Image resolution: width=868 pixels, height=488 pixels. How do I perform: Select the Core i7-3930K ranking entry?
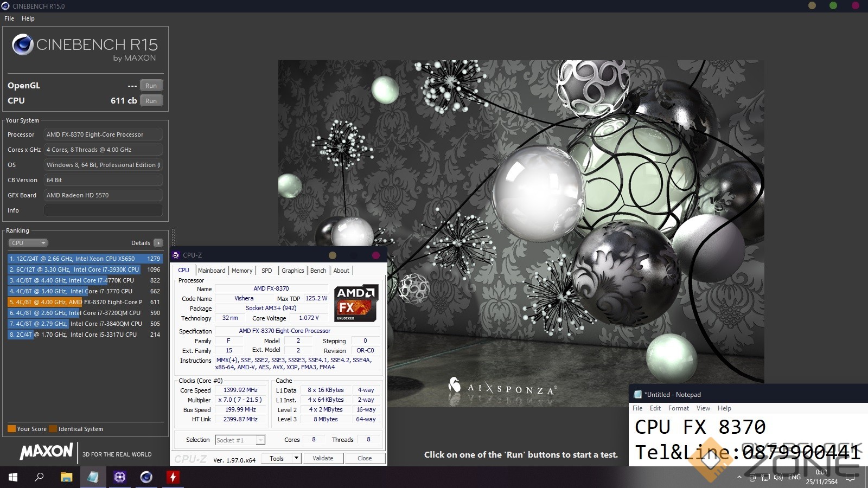(x=85, y=269)
